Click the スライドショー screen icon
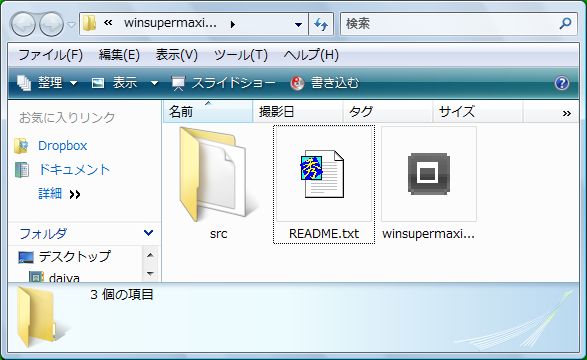 [x=178, y=83]
